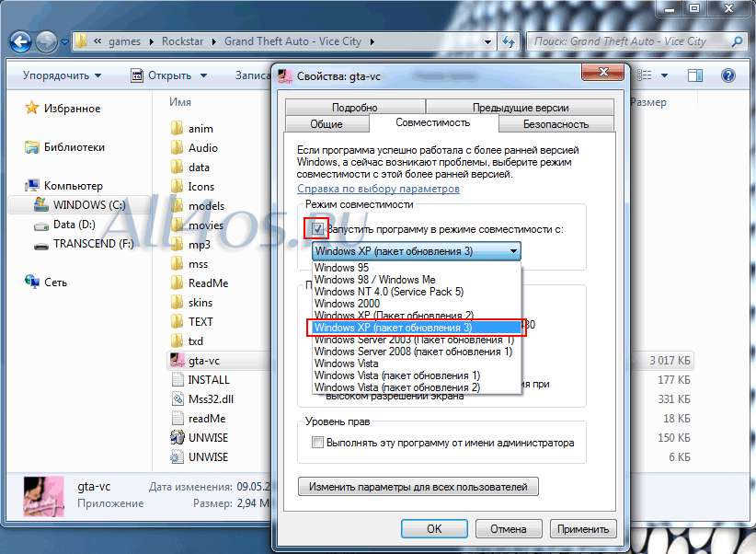Toggle the compatibility mode checkbox
The height and width of the screenshot is (554, 756).
317,229
